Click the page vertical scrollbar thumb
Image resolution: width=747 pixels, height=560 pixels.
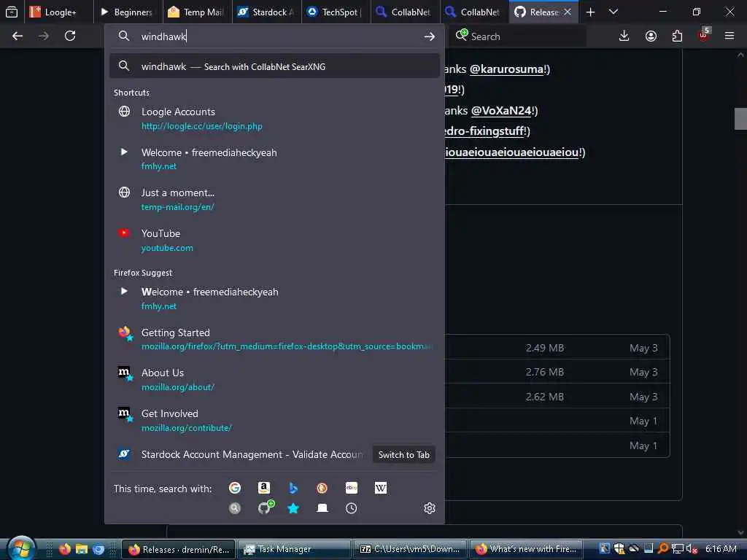[x=740, y=119]
